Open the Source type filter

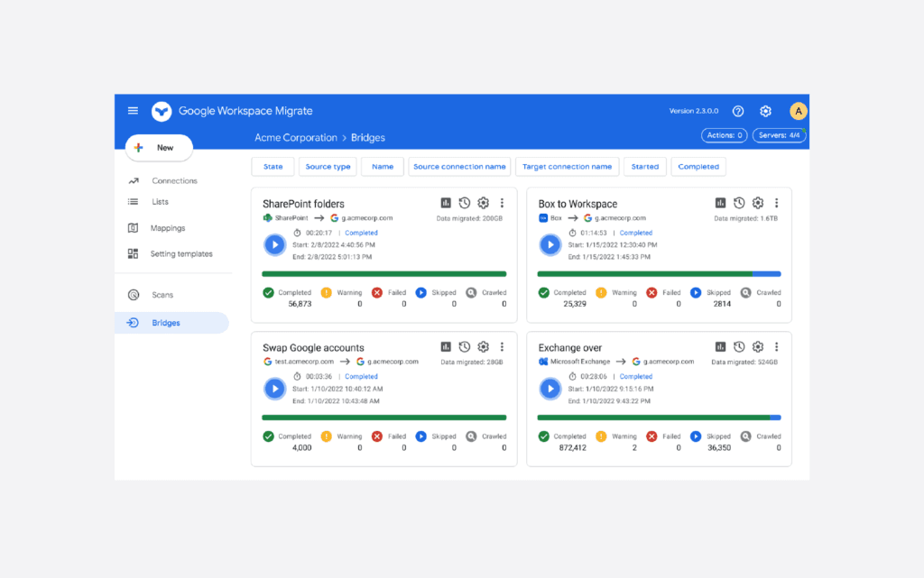pos(328,167)
